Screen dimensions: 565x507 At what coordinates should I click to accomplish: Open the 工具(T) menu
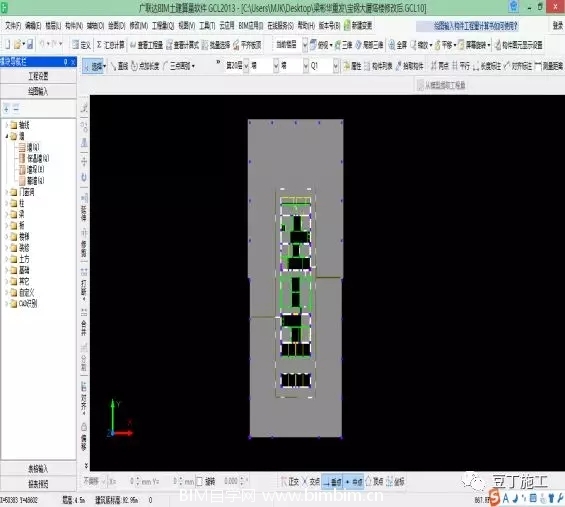[x=207, y=26]
